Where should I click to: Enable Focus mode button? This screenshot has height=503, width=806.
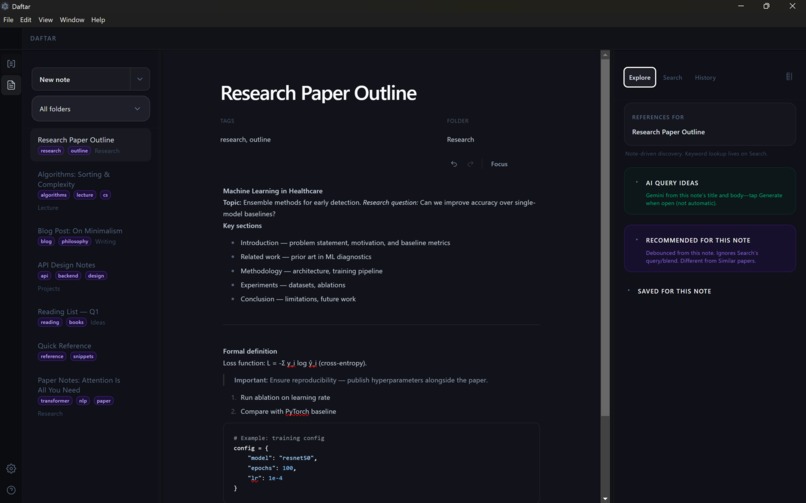click(499, 164)
